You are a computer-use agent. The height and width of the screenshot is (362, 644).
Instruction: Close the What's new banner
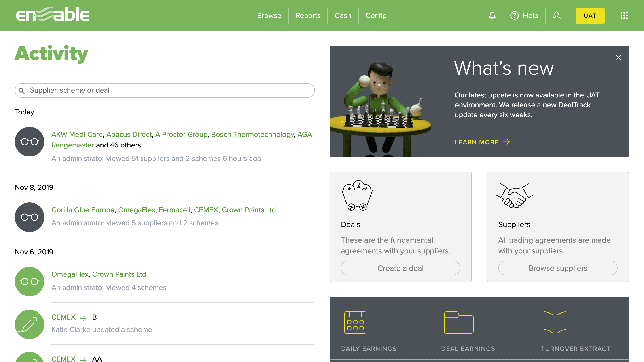tap(618, 58)
